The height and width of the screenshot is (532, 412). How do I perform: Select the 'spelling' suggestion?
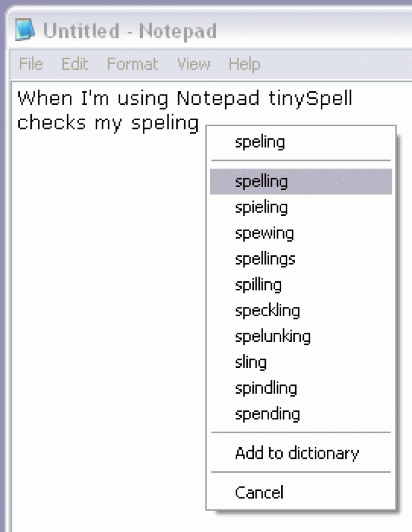tap(261, 181)
